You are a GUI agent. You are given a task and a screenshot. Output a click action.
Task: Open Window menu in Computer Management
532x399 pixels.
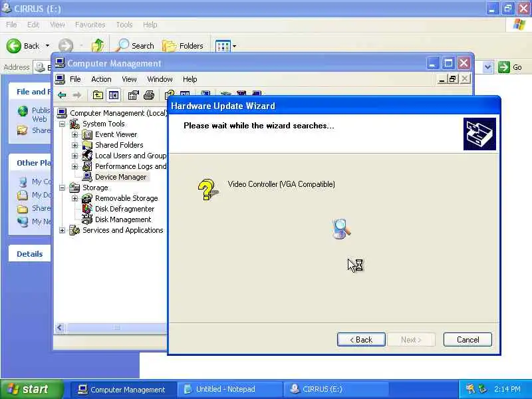(x=160, y=79)
